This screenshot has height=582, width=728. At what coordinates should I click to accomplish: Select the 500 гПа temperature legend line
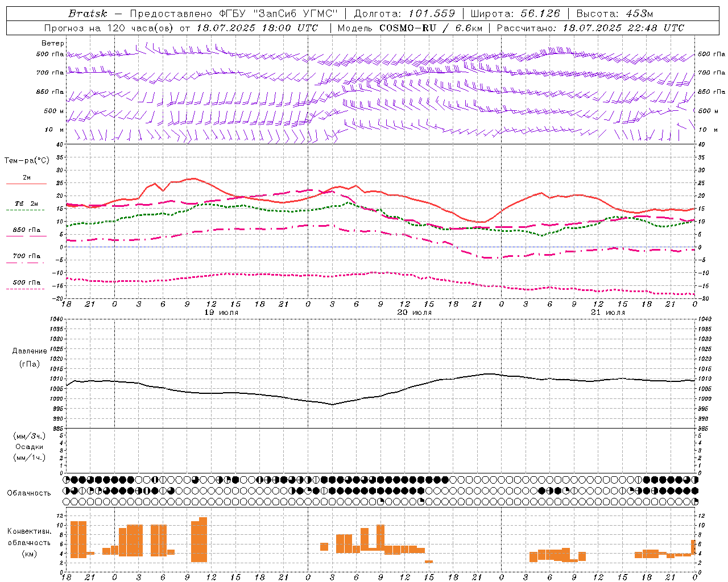(x=26, y=289)
